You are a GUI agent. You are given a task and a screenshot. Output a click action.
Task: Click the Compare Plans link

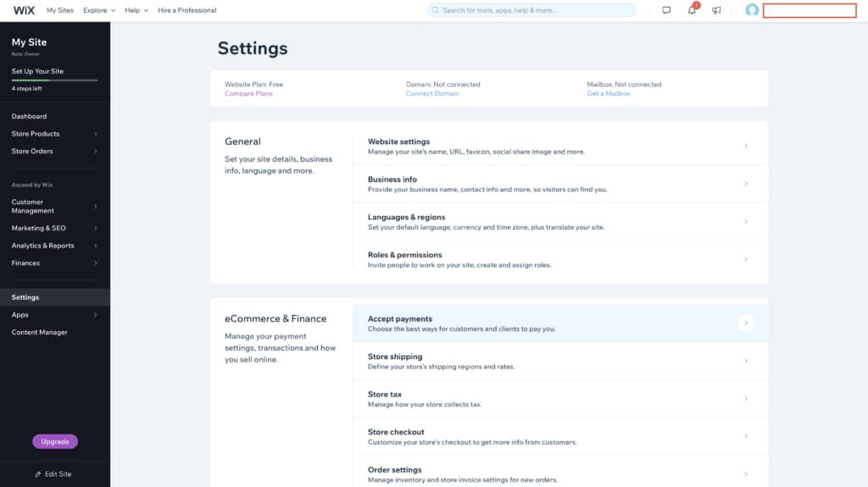pos(248,93)
